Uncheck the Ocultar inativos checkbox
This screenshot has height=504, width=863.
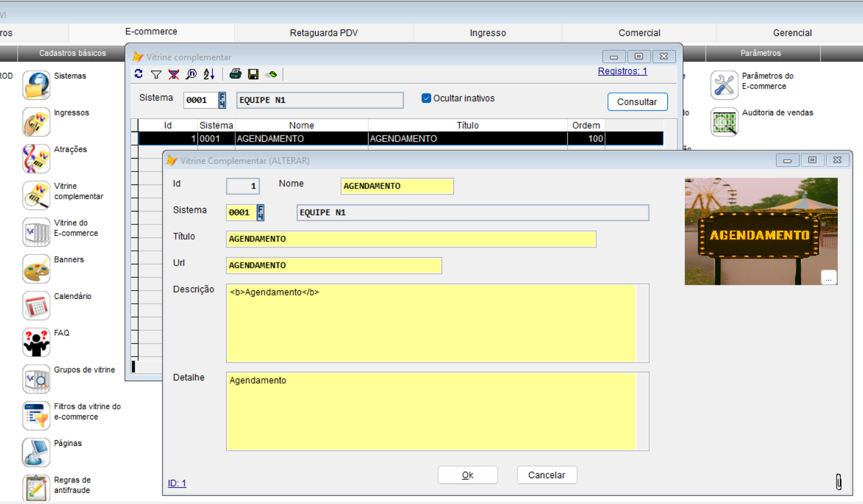tap(426, 98)
